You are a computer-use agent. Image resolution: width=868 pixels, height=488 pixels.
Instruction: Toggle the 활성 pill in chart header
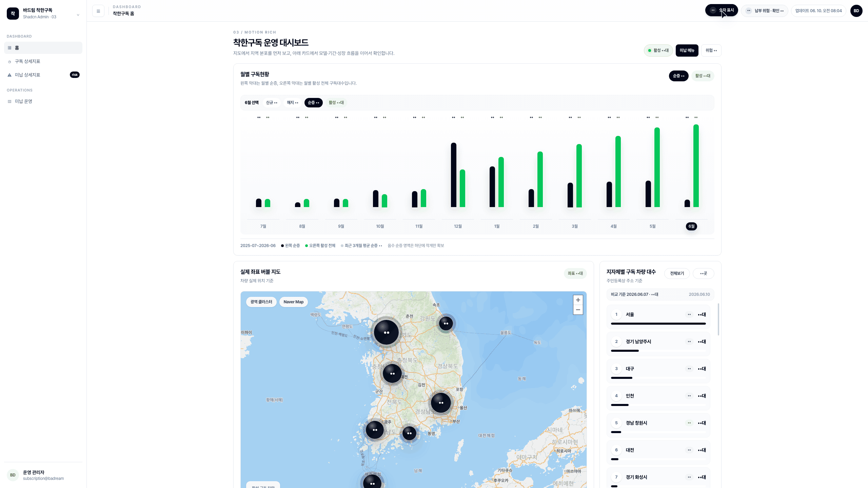tap(703, 76)
